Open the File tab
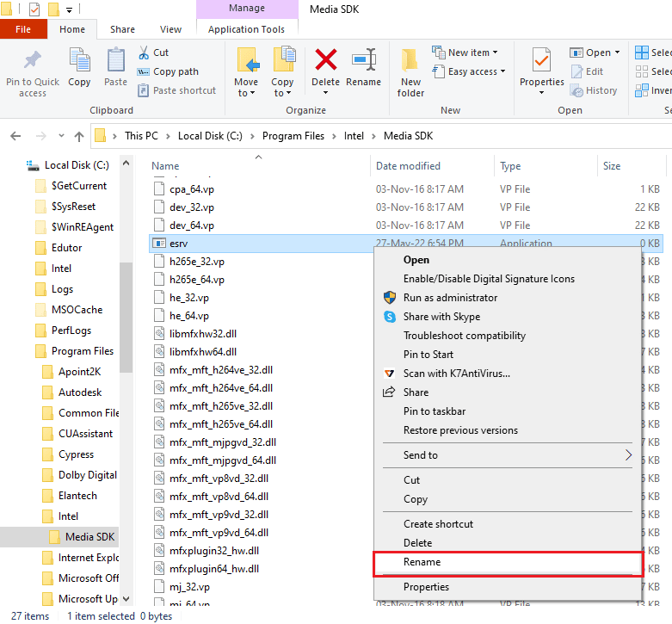Viewport: 672px width, 624px height. click(x=23, y=29)
